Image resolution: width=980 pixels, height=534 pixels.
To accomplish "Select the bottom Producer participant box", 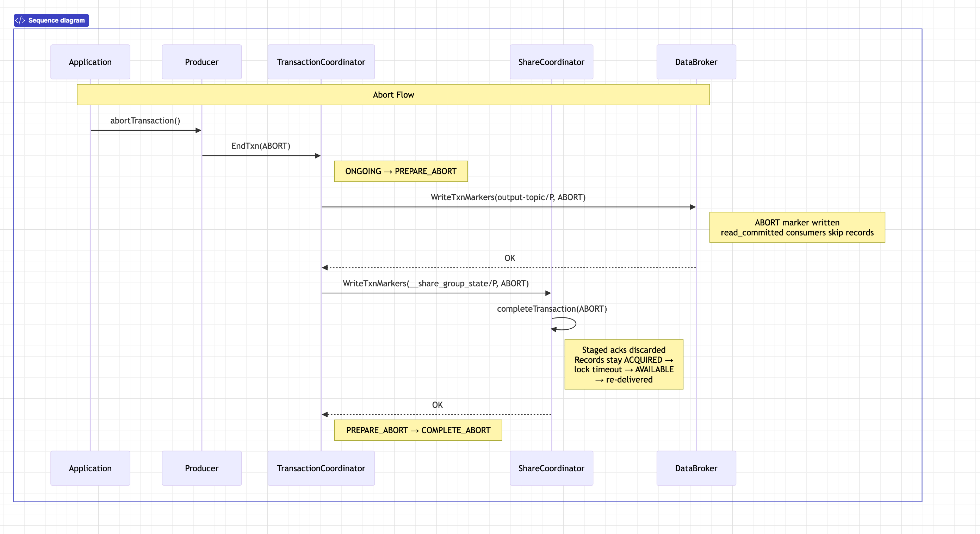I will click(x=201, y=468).
